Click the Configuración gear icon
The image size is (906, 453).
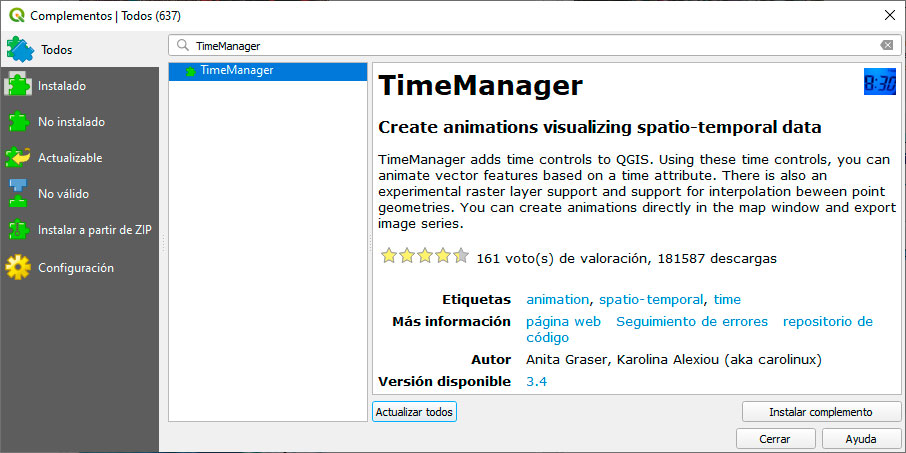coord(18,268)
